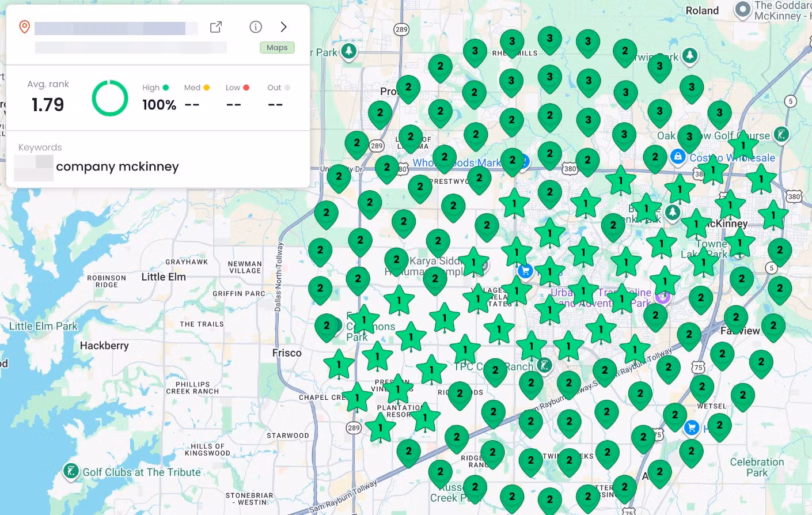
Task: Click the Costco Wholesale shopping bag icon
Action: 678,157
